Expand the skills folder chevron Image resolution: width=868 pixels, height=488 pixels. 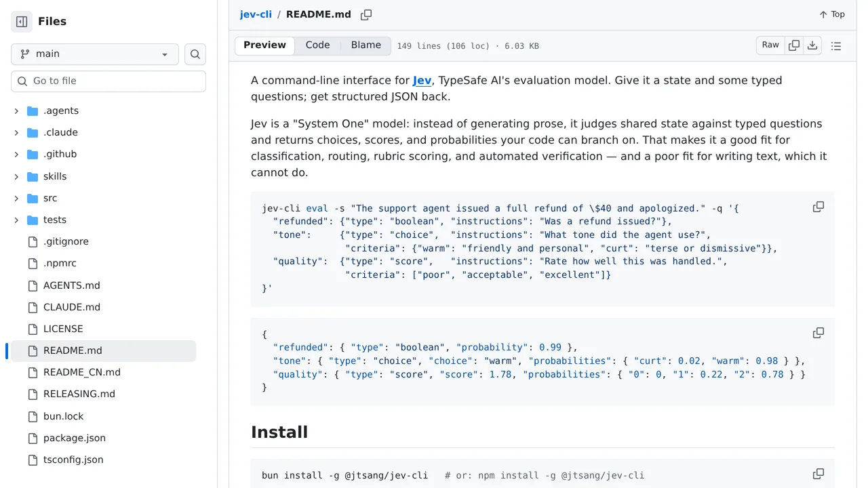tap(16, 176)
